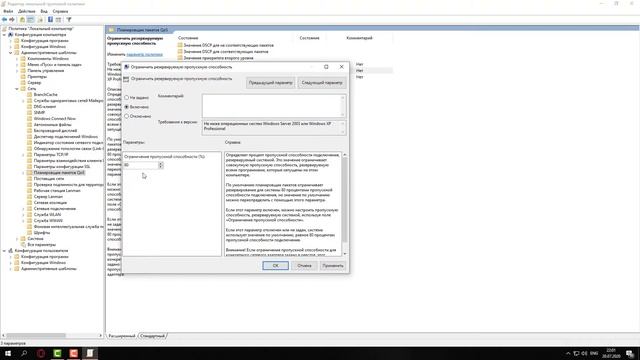Select the 'Включено' radio button
The width and height of the screenshot is (640, 360).
127,107
